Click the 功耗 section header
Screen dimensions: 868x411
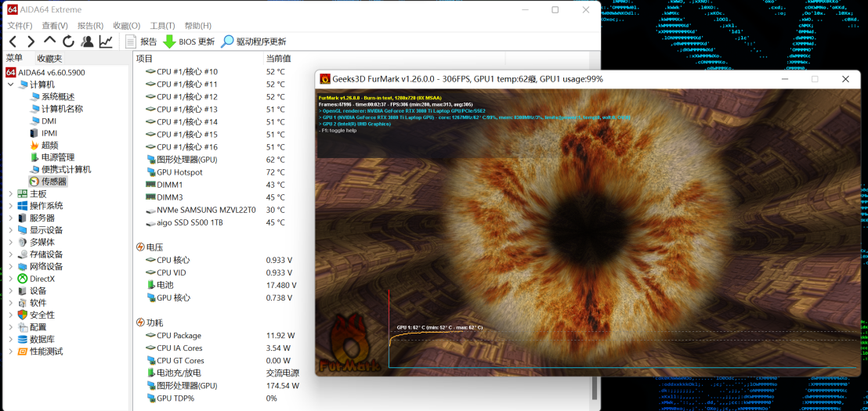(150, 323)
